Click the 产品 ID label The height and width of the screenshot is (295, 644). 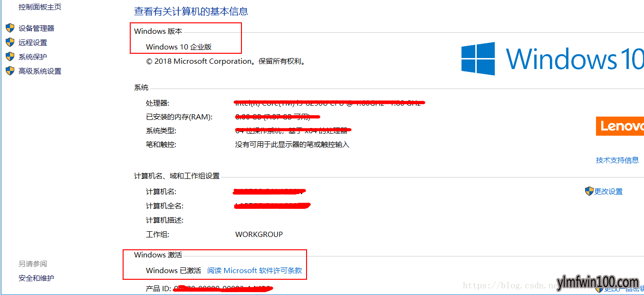coord(158,288)
